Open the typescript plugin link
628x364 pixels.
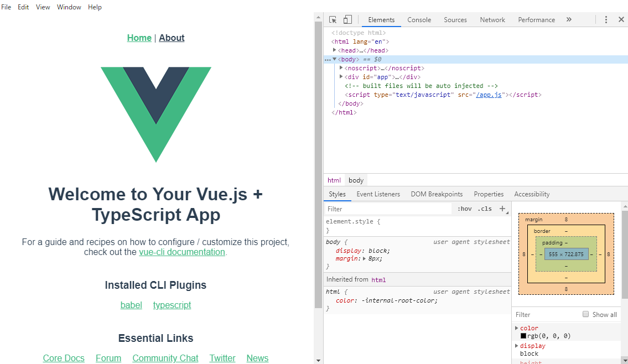pyautogui.click(x=172, y=305)
